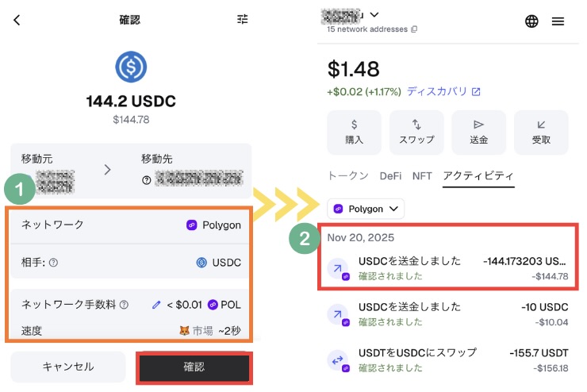Screen dimensions: 587x392
Task: Open the hamburger menu
Action: coord(558,21)
